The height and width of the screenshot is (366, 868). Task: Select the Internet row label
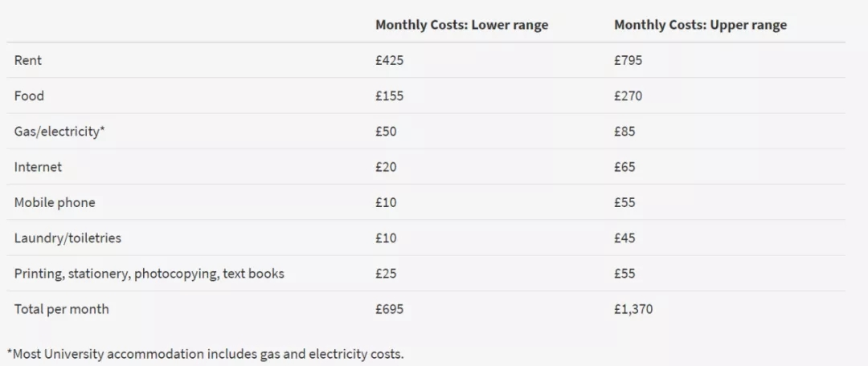(x=38, y=167)
